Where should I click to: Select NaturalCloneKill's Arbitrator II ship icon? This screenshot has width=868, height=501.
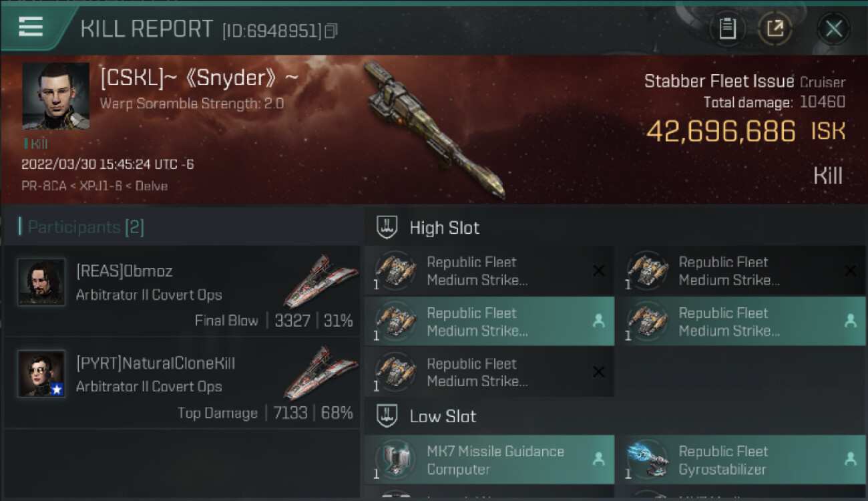click(x=320, y=373)
